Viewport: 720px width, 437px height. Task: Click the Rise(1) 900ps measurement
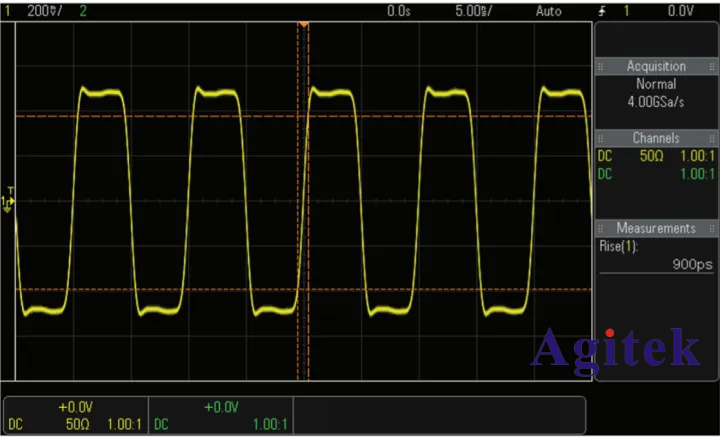pyautogui.click(x=656, y=255)
